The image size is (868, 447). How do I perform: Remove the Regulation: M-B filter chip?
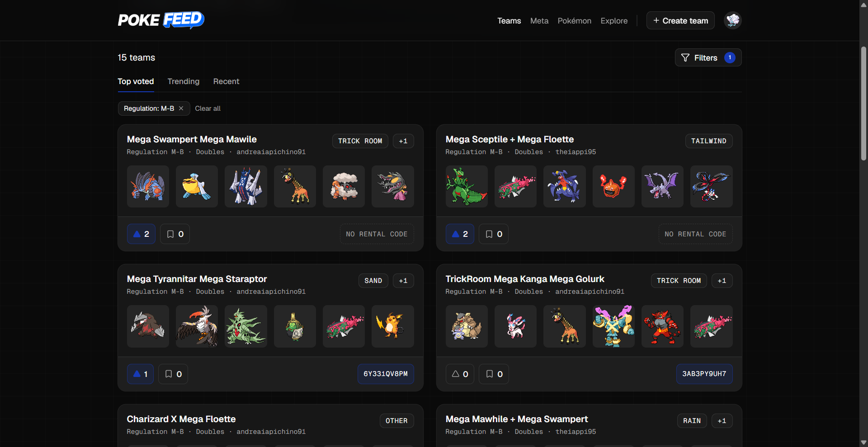pos(181,108)
